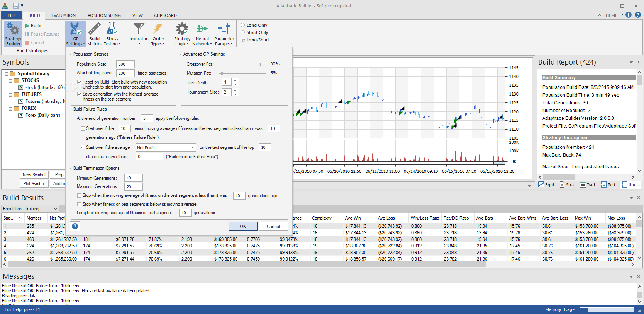Toggle Save generation with highest average fitness
This screenshot has height=314, width=644.
click(x=79, y=94)
